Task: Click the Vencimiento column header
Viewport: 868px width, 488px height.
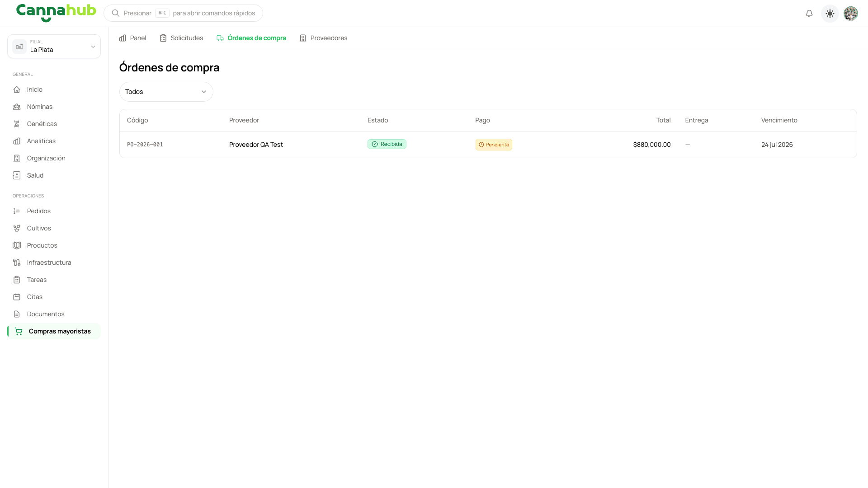Action: click(779, 120)
